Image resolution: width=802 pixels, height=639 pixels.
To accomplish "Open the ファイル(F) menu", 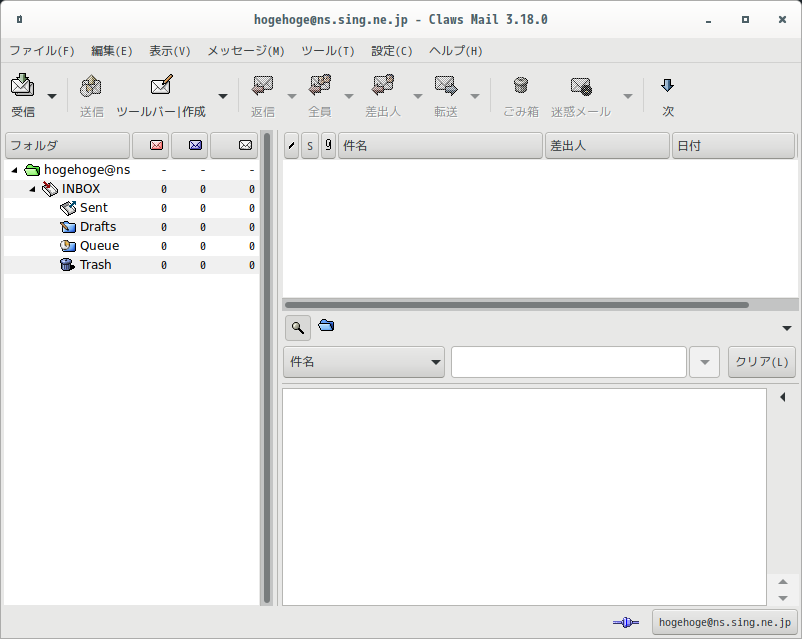I will 42,51.
